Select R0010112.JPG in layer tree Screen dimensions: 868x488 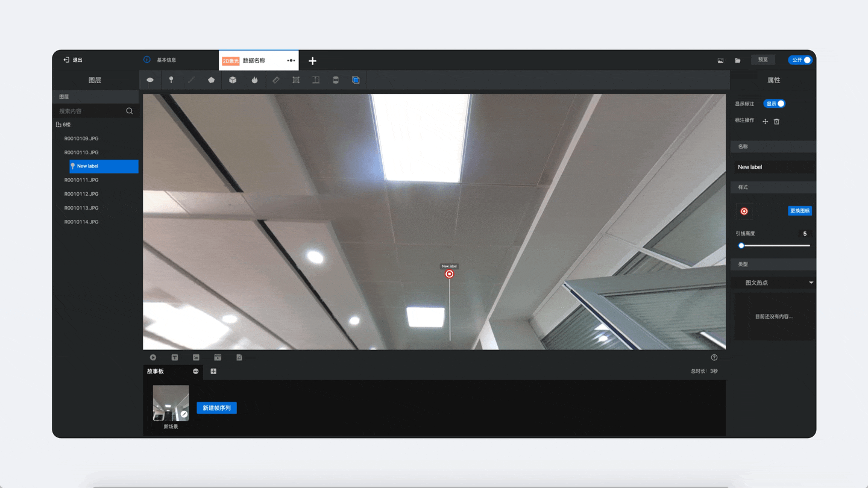coord(81,194)
